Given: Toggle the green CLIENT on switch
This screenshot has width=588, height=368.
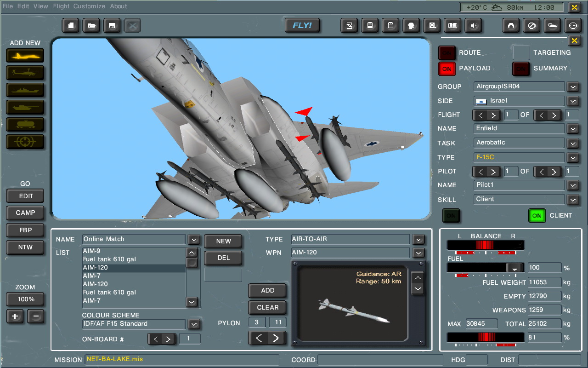Looking at the screenshot, I should (537, 215).
